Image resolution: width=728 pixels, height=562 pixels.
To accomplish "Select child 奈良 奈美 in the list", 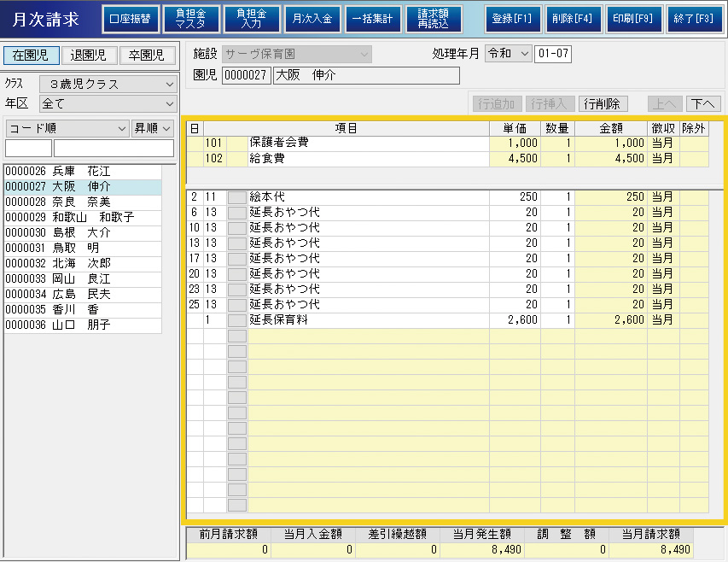I will 82,202.
